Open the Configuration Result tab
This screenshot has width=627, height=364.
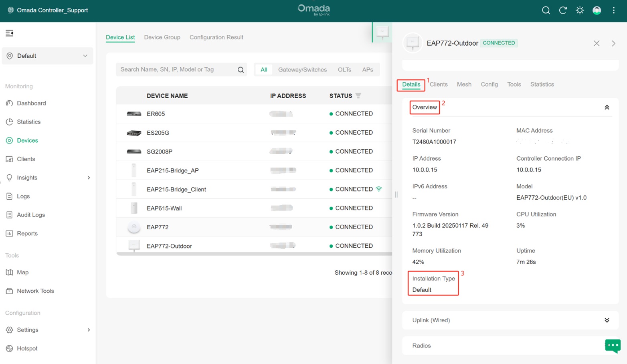click(216, 37)
